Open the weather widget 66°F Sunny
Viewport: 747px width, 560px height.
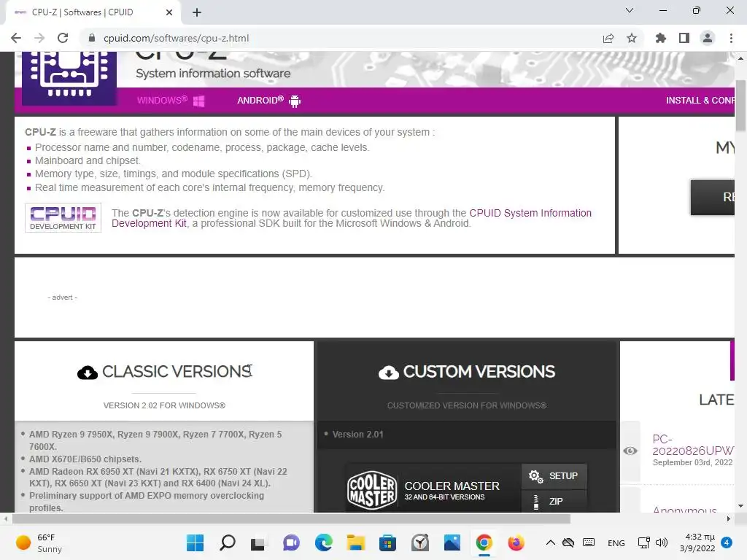39,542
